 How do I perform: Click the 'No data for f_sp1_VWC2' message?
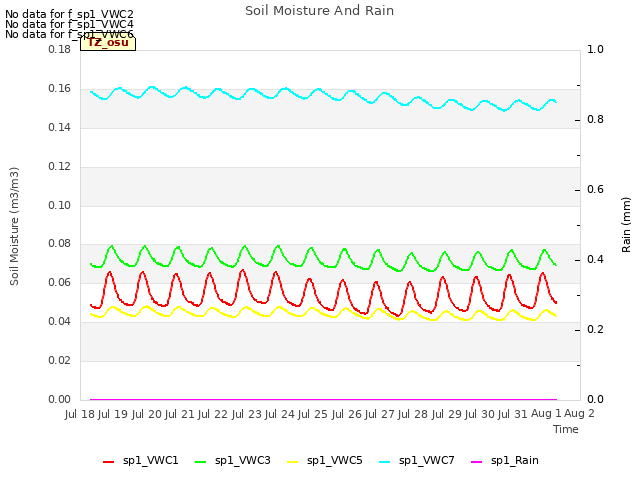click(x=69, y=14)
